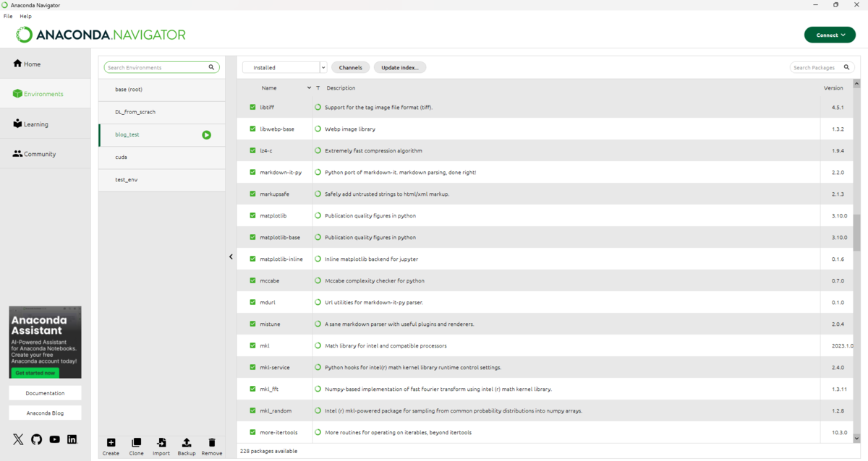This screenshot has height=461, width=868.
Task: Toggle the lz4-c package checkbox
Action: (x=252, y=150)
